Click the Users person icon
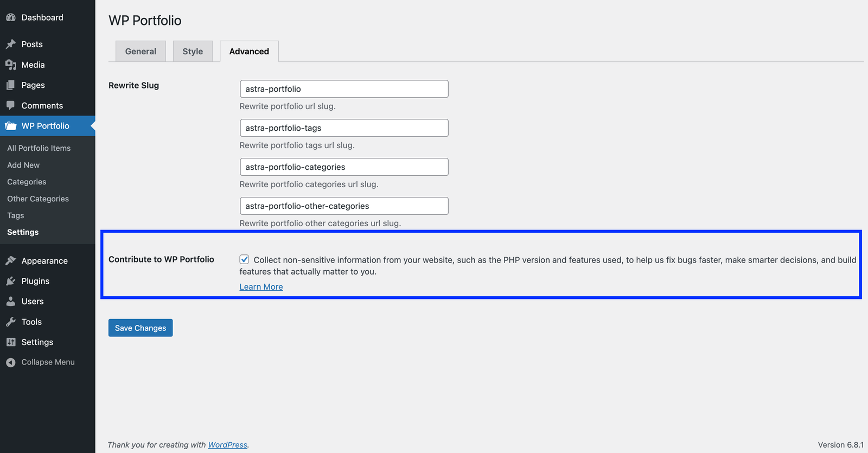 pyautogui.click(x=10, y=301)
